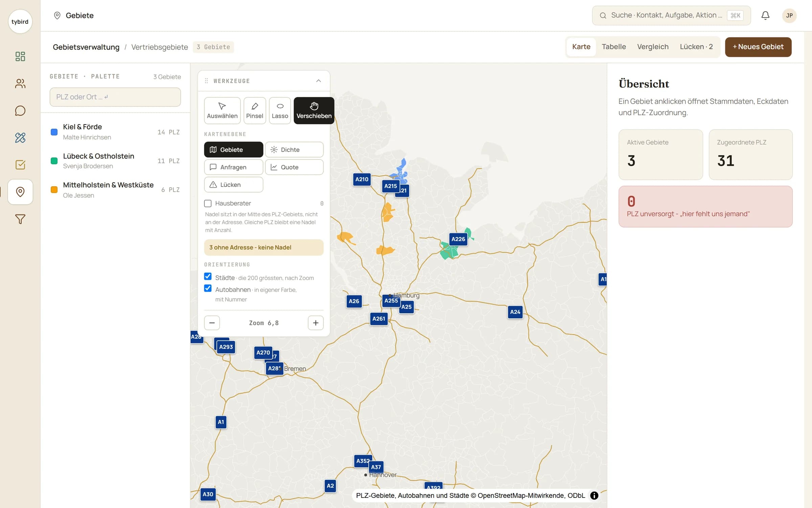Select the Lasso tool
Image resolution: width=812 pixels, height=508 pixels.
click(x=280, y=111)
